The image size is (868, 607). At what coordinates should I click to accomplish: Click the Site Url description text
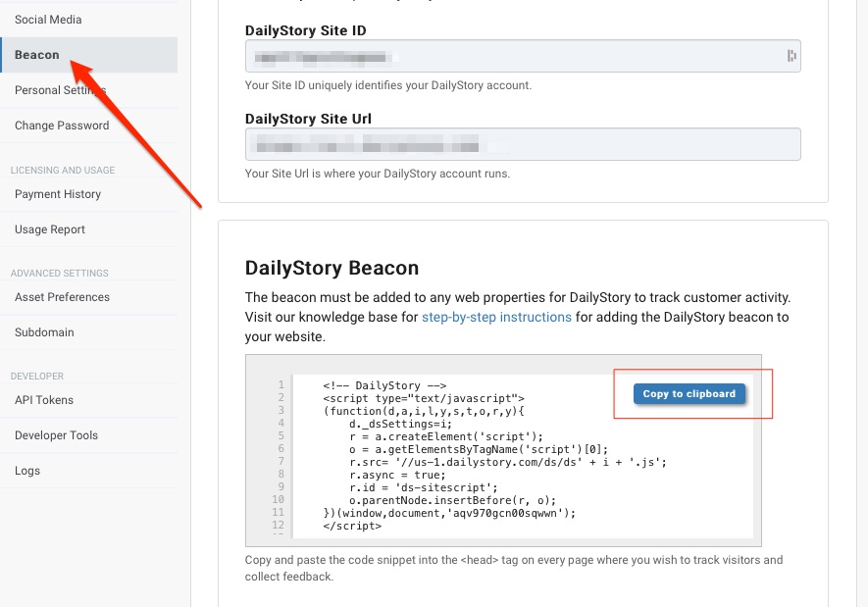[378, 174]
